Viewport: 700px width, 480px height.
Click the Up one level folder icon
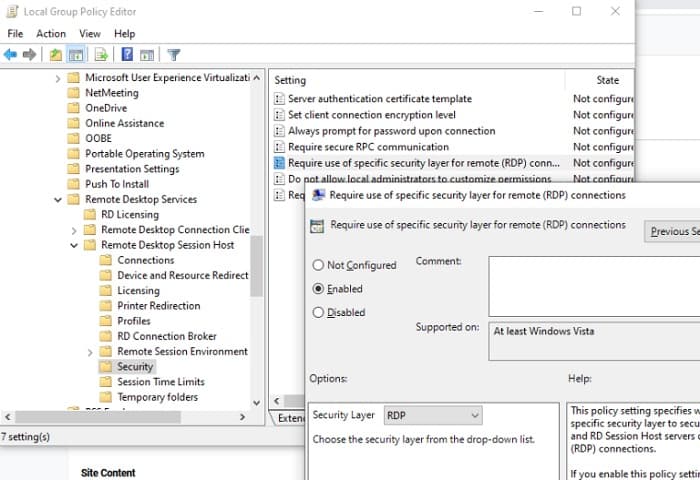[55, 55]
